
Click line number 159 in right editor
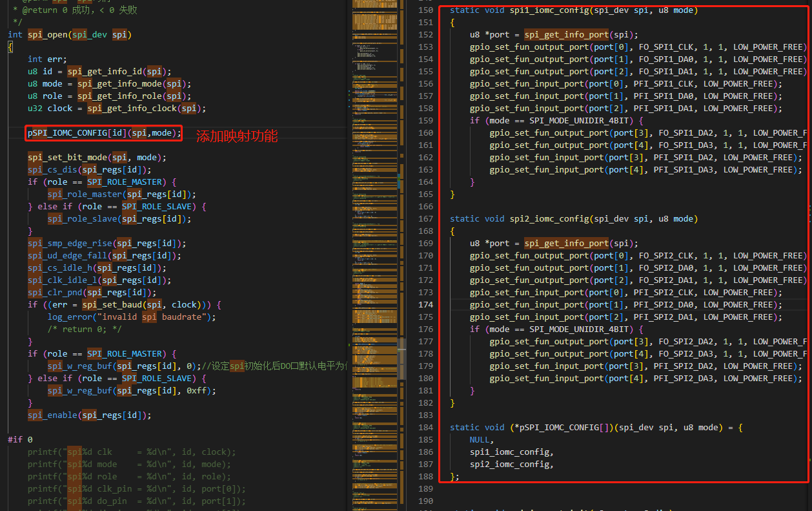point(426,121)
